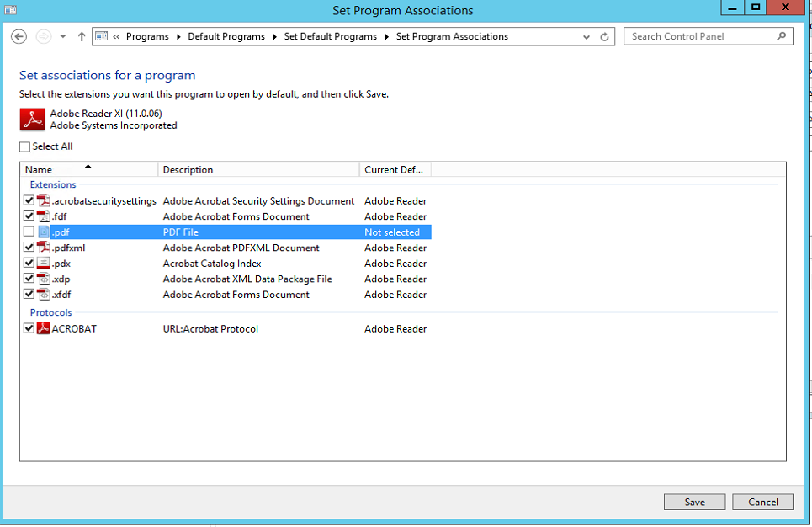Image resolution: width=812 pixels, height=527 pixels.
Task: Click the Save button
Action: pos(694,502)
